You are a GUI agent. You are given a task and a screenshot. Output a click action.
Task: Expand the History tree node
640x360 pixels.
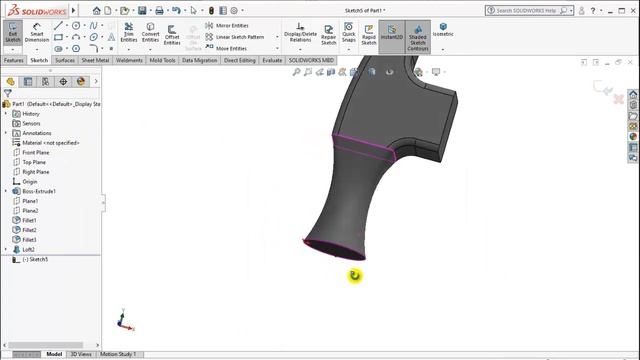click(6, 113)
